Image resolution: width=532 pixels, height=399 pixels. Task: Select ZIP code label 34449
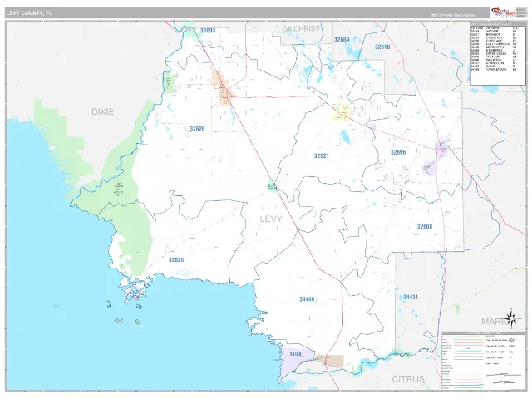pyautogui.click(x=307, y=299)
